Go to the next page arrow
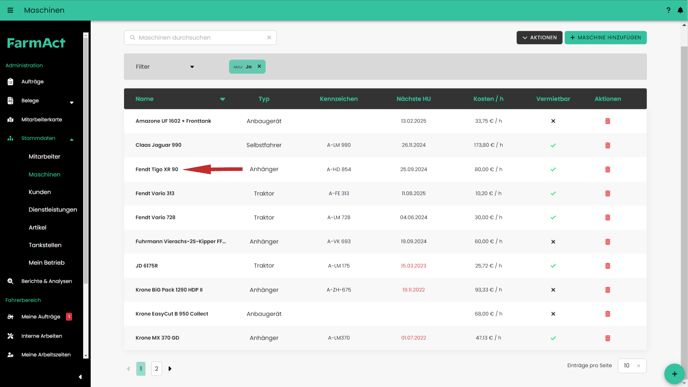 [170, 369]
